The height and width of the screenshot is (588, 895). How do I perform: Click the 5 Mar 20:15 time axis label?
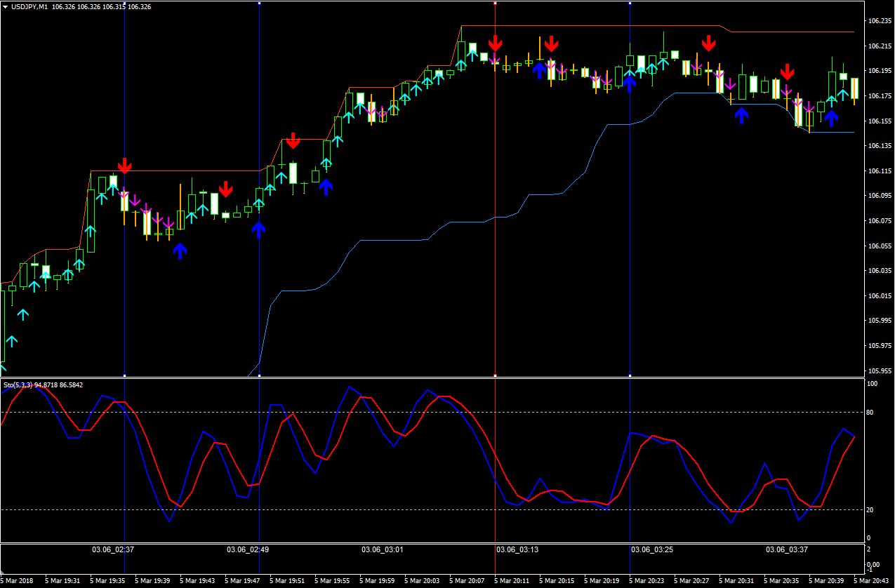pos(557,581)
